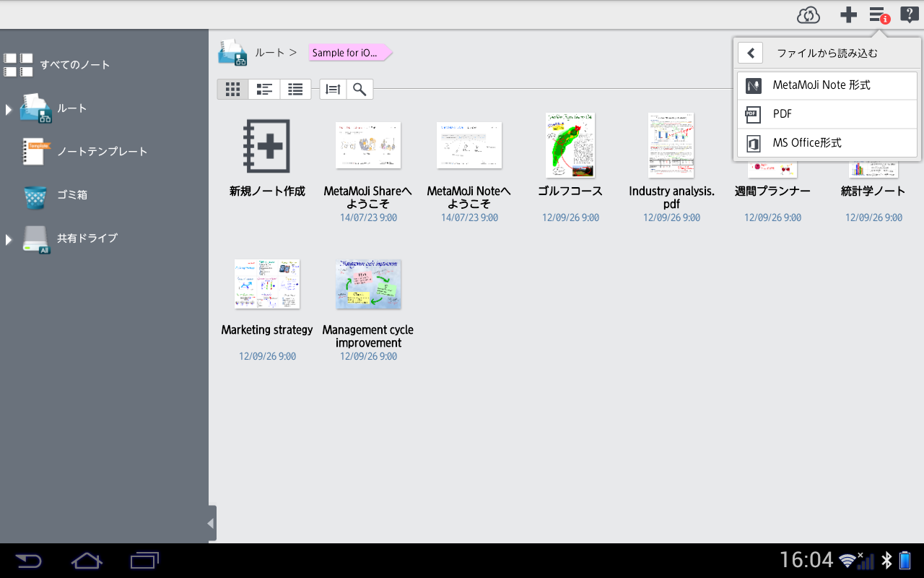Click the 週間プランナー label
The image size is (924, 578).
coord(772,191)
